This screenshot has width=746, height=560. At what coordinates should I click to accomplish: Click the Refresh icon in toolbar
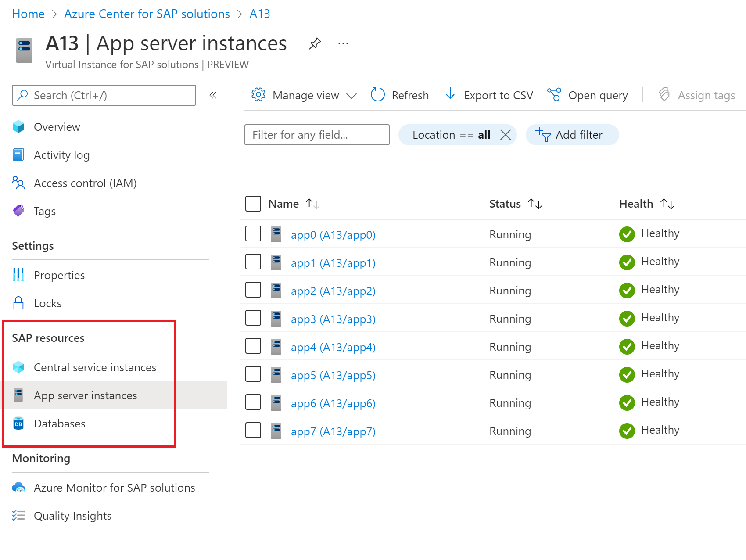coord(377,95)
